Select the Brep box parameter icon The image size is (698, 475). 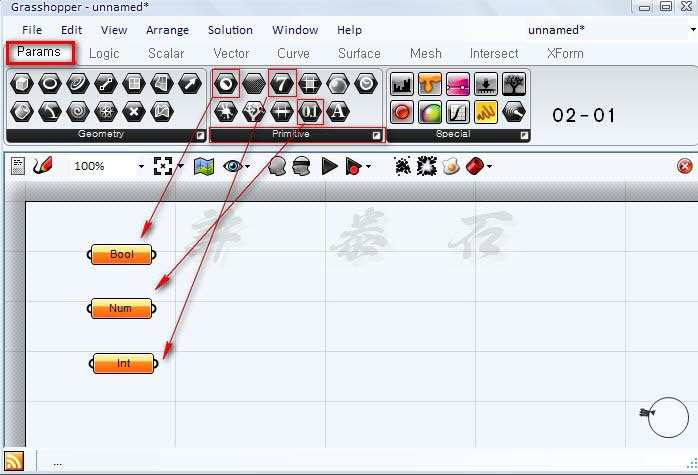click(x=22, y=84)
